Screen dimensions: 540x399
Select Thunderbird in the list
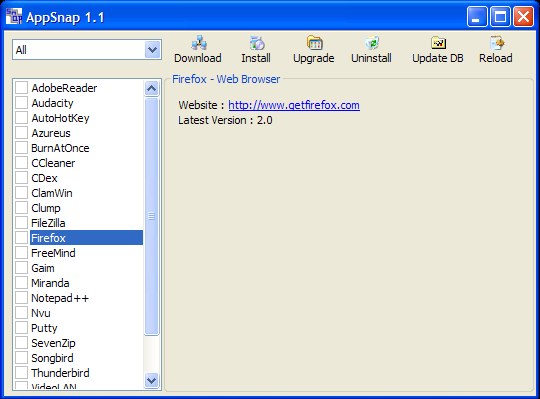click(60, 373)
